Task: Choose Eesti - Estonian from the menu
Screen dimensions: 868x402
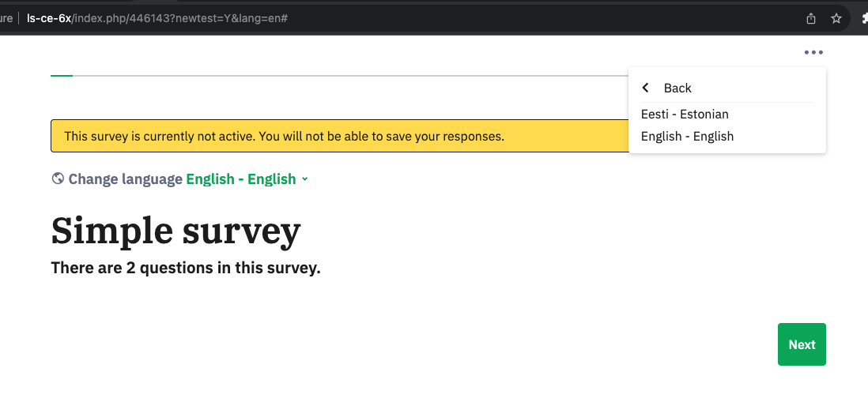Action: pyautogui.click(x=685, y=115)
